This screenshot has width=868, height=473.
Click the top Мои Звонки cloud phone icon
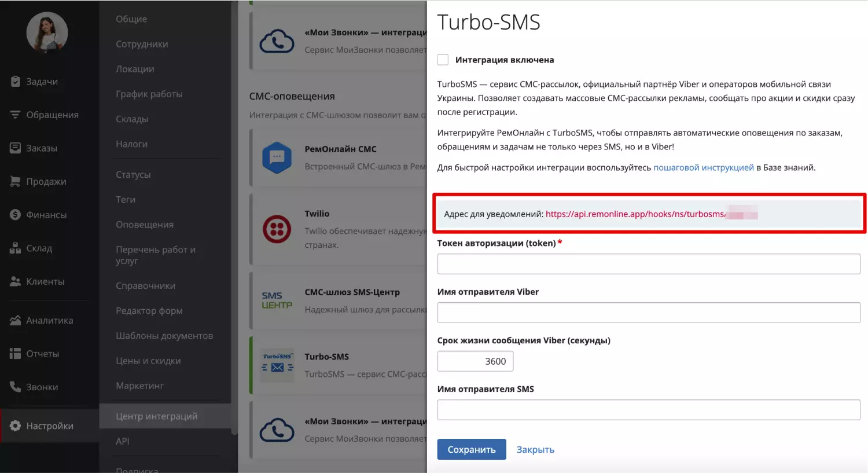tap(277, 41)
